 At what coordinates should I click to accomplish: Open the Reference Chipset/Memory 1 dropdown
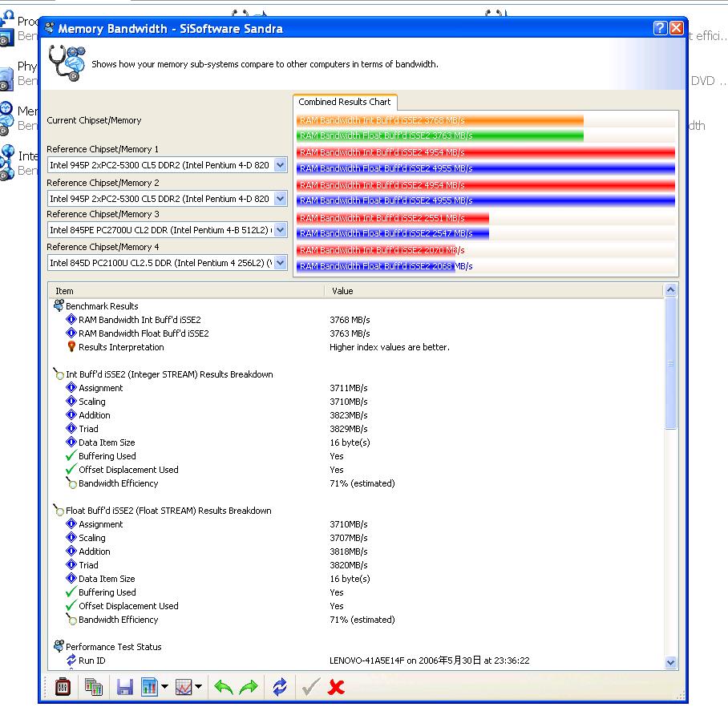pyautogui.click(x=280, y=165)
